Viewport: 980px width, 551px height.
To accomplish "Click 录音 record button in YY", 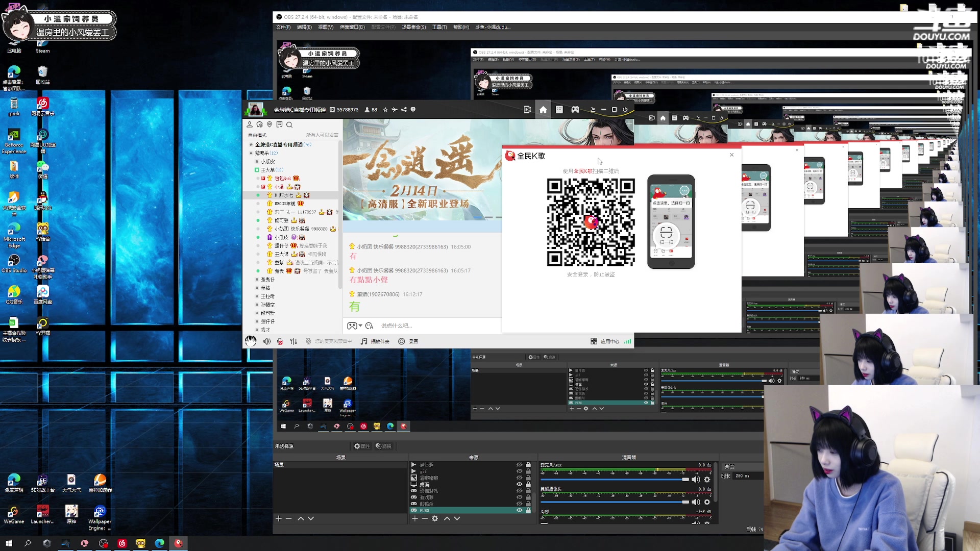I will coord(408,341).
